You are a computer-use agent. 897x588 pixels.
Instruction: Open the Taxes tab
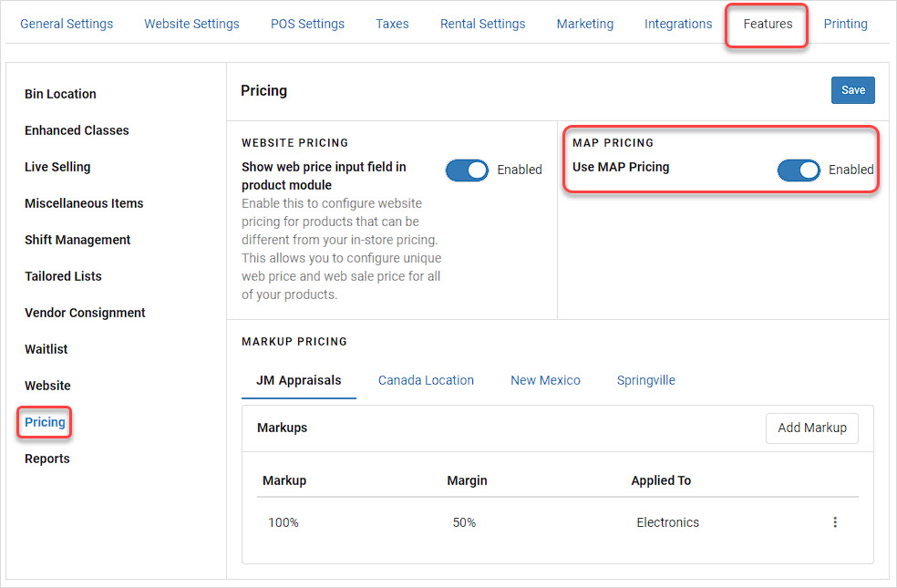click(x=392, y=24)
